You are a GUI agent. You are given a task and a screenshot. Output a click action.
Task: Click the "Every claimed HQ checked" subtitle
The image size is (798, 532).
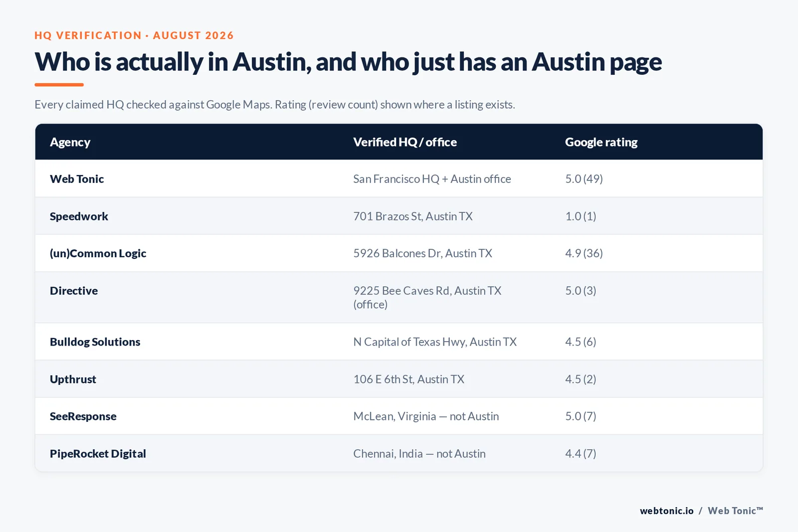(275, 105)
